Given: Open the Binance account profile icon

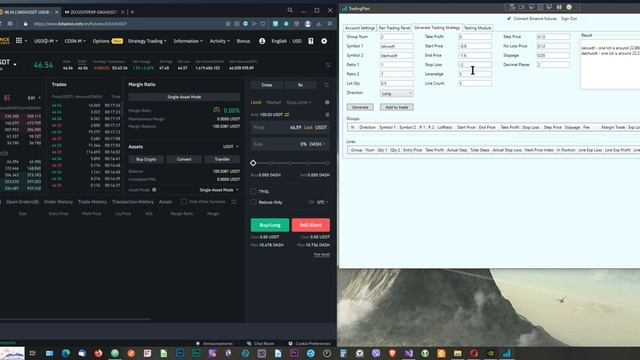Looking at the screenshot, I should point(262,41).
